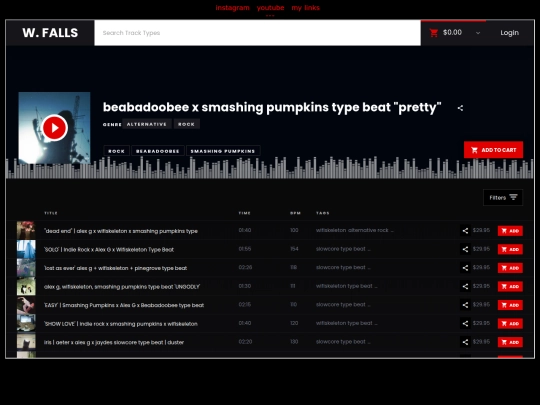Open 'lost as ever' track title
The height and width of the screenshot is (405, 540).
116,268
